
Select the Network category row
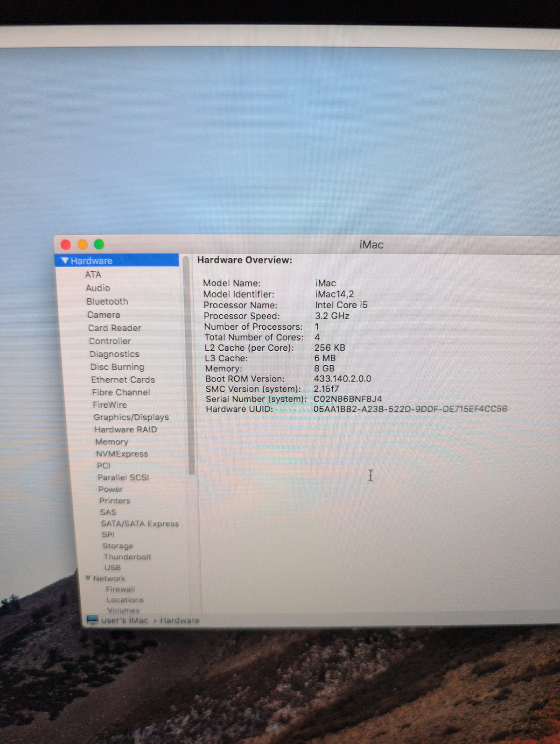(x=109, y=578)
